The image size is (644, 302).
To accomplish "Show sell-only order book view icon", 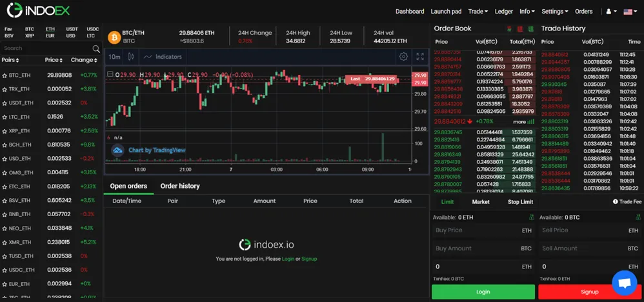I will coord(520,29).
